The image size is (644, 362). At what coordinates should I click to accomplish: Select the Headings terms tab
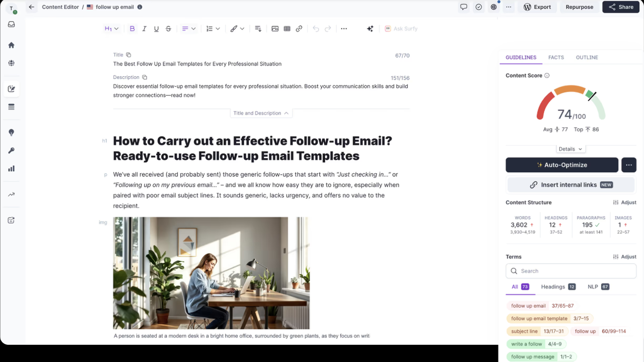(x=558, y=287)
